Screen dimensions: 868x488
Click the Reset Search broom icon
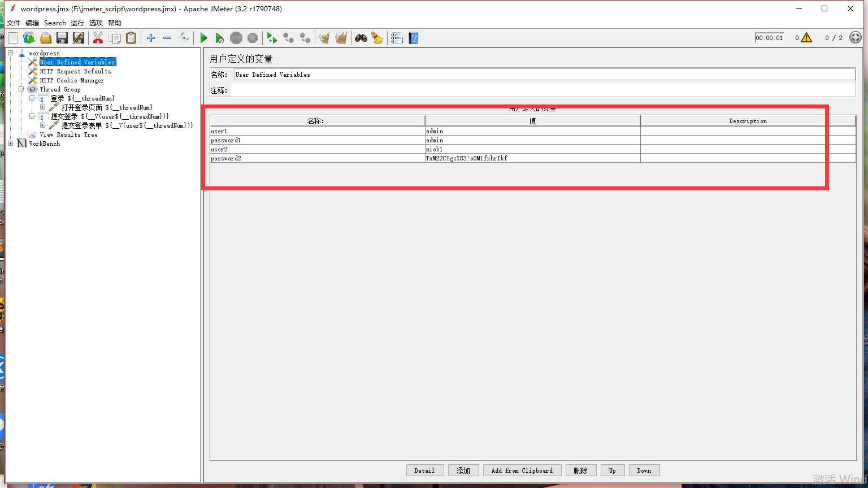[377, 38]
